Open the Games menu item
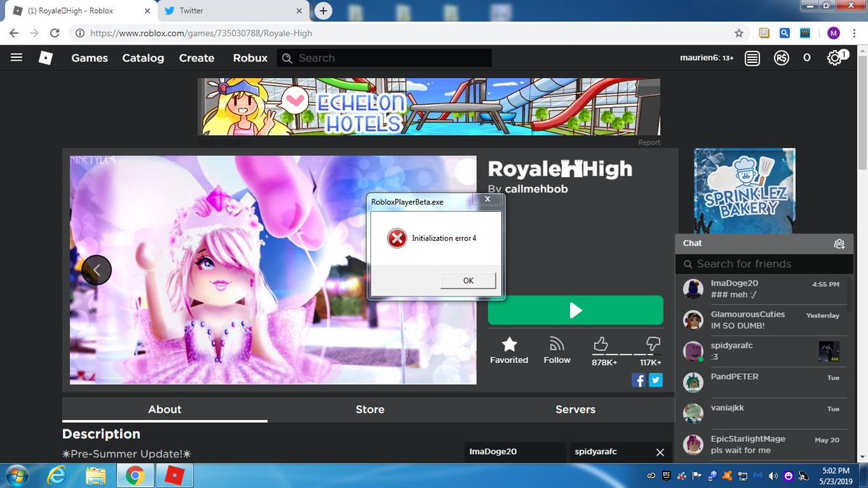This screenshot has width=868, height=488. pos(90,58)
